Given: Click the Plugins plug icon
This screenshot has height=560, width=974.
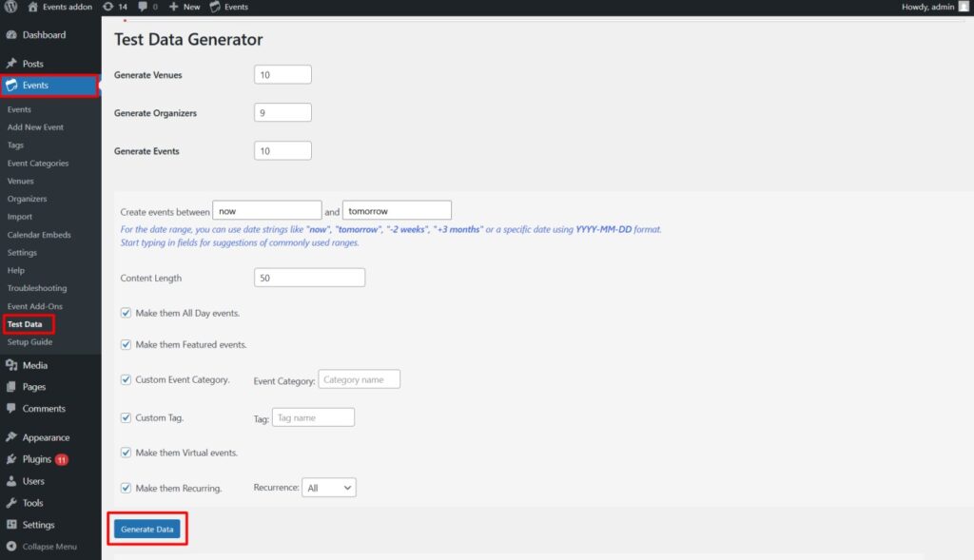Looking at the screenshot, I should pyautogui.click(x=11, y=459).
